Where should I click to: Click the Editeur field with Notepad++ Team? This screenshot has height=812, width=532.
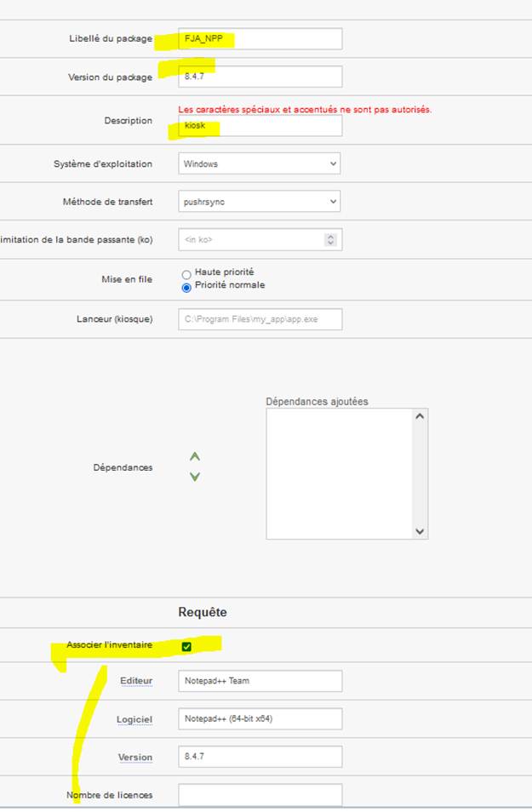tap(260, 681)
